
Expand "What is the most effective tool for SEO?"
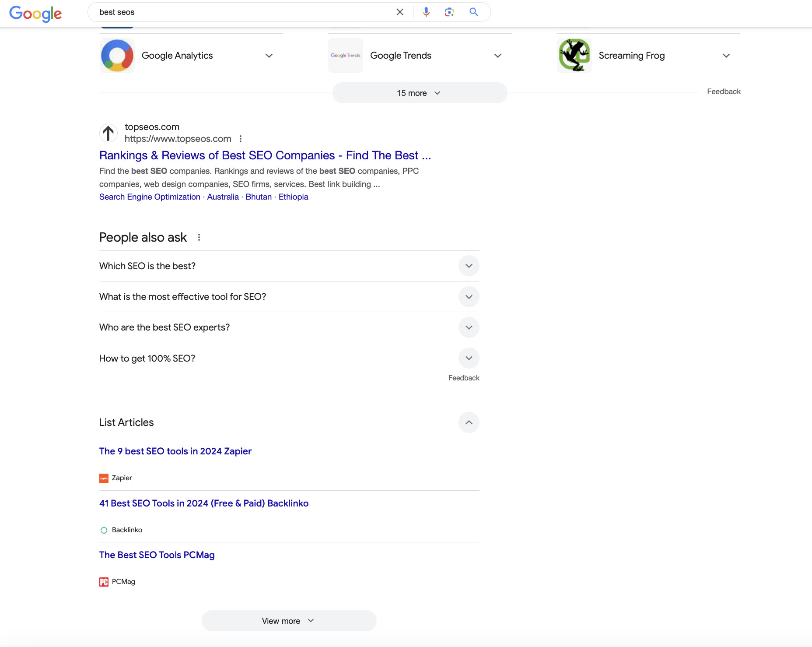tap(468, 296)
